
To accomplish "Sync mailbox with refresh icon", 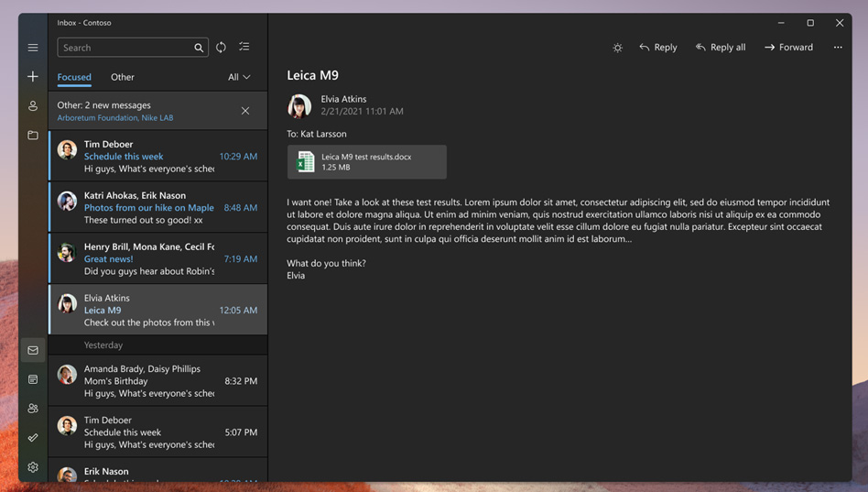I will (221, 47).
